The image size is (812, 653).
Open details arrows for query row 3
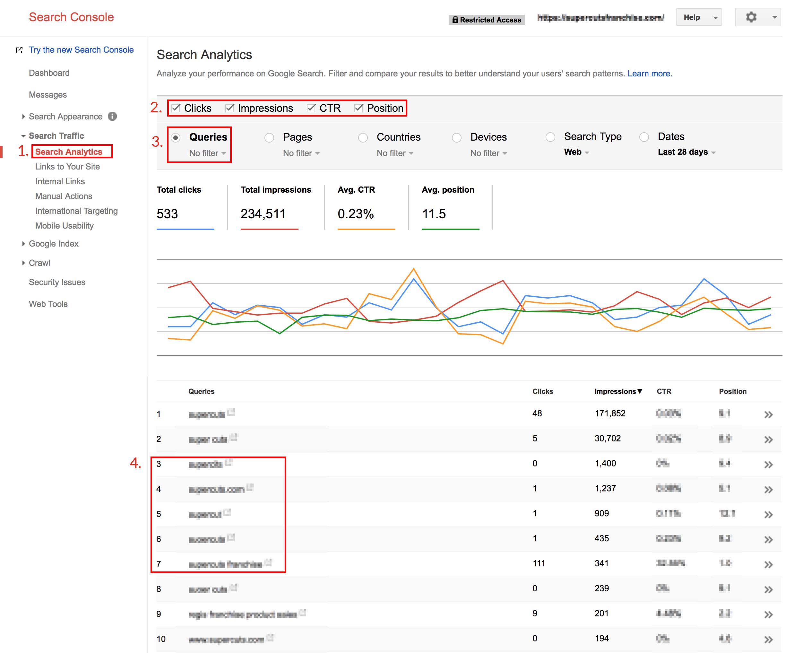pyautogui.click(x=768, y=465)
